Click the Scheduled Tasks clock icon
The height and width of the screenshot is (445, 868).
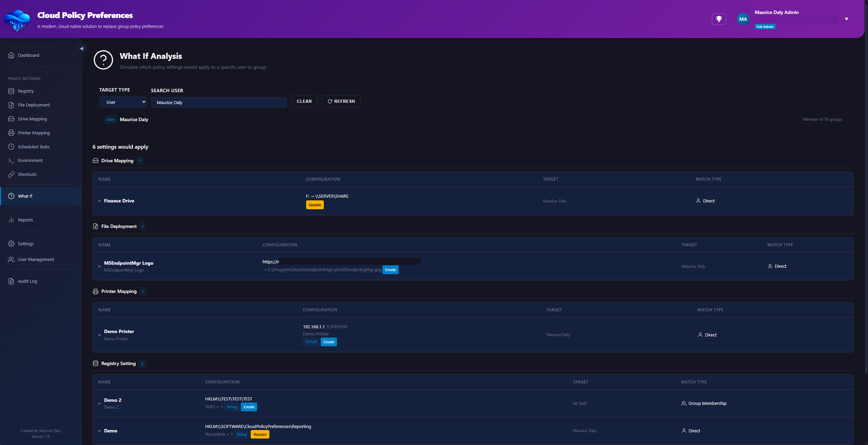(11, 147)
